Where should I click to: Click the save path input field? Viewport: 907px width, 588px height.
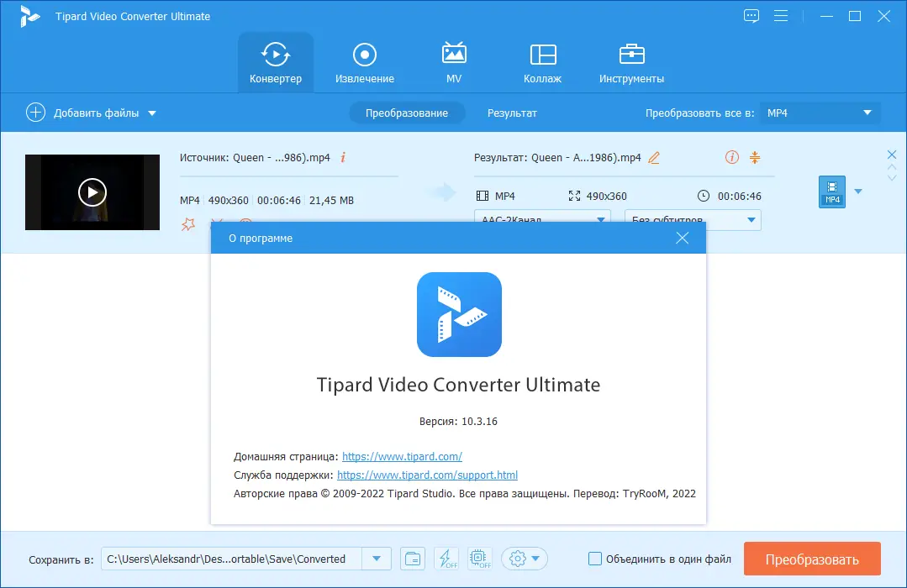231,559
